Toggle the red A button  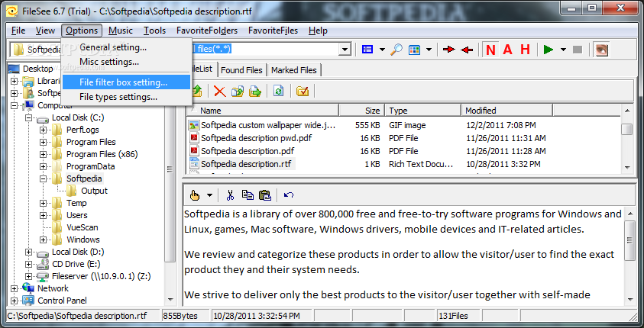(508, 50)
